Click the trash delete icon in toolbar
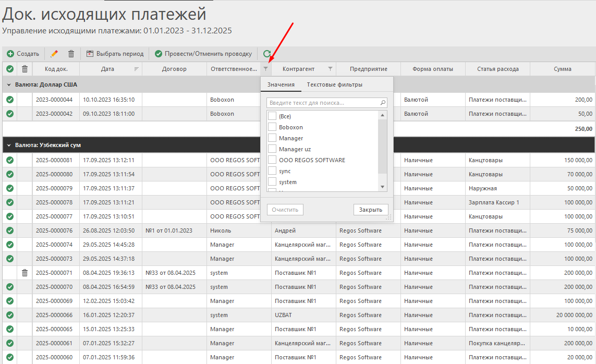 click(x=71, y=54)
